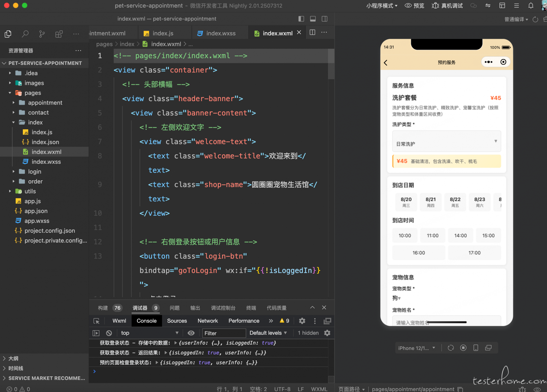Tap the back arrow in simulator

[x=386, y=62]
